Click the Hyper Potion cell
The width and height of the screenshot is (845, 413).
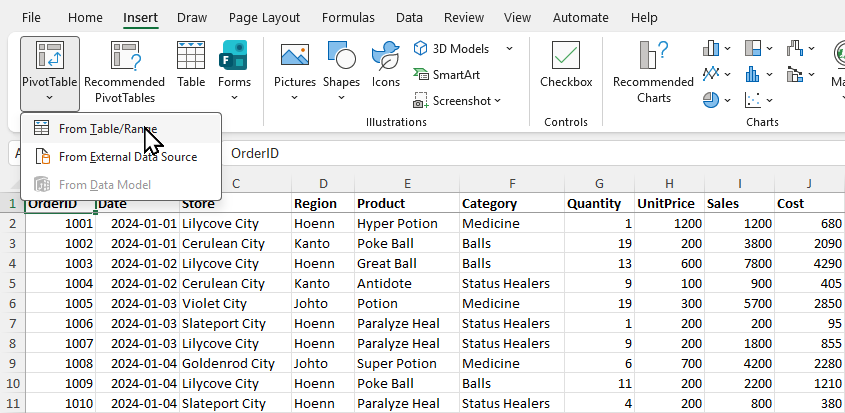(407, 223)
